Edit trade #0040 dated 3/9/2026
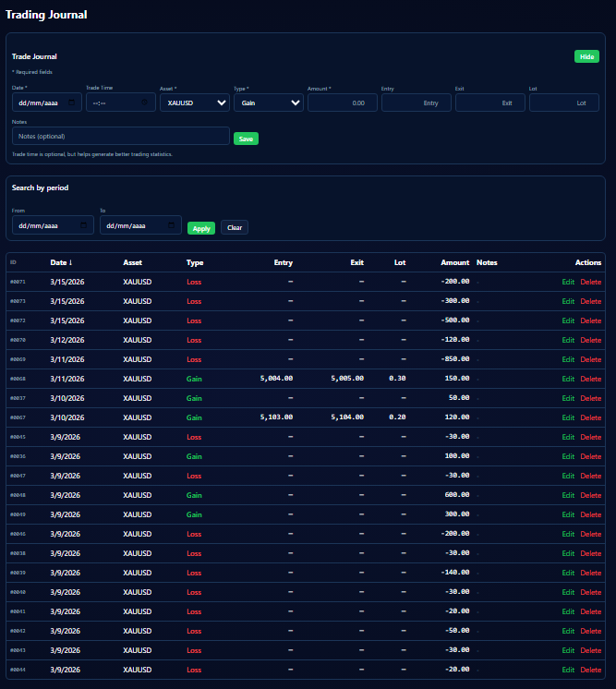Image resolution: width=616 pixels, height=689 pixels. coord(568,592)
